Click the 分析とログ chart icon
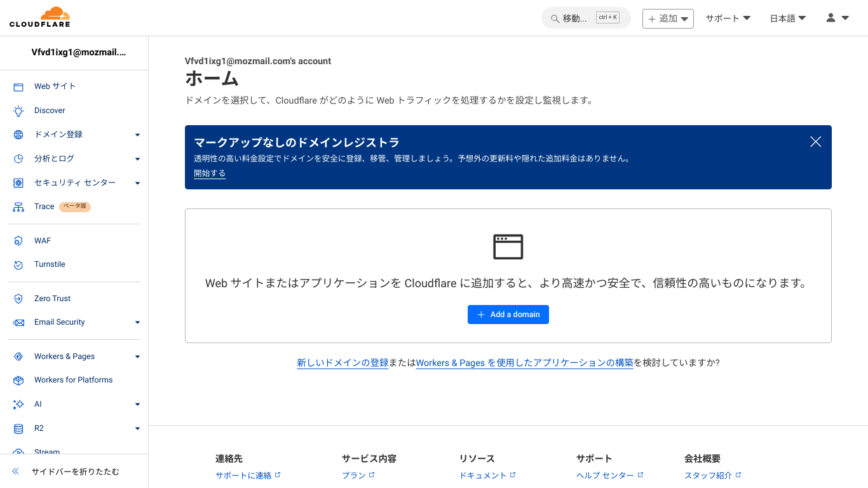 click(x=18, y=159)
